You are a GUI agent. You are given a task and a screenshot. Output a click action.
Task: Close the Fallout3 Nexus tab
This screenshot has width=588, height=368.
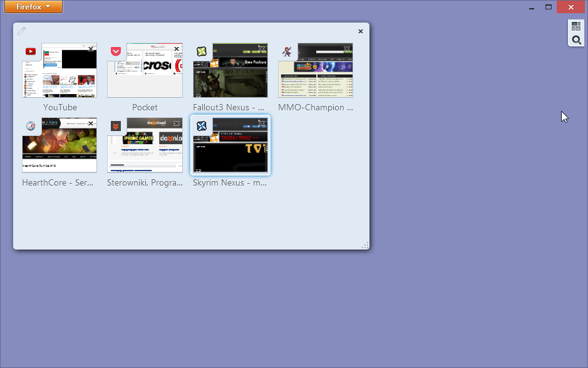[x=261, y=48]
